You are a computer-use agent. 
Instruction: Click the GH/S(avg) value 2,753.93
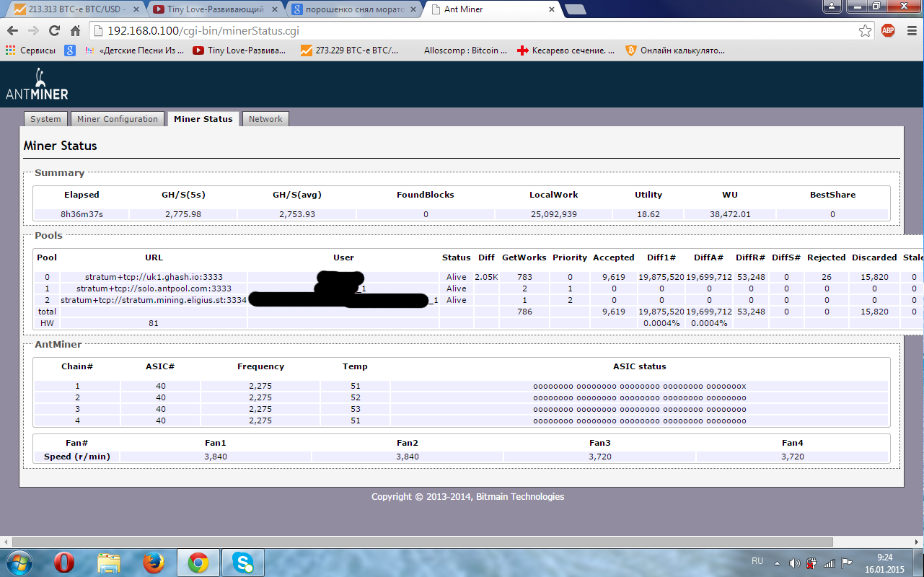pyautogui.click(x=296, y=214)
